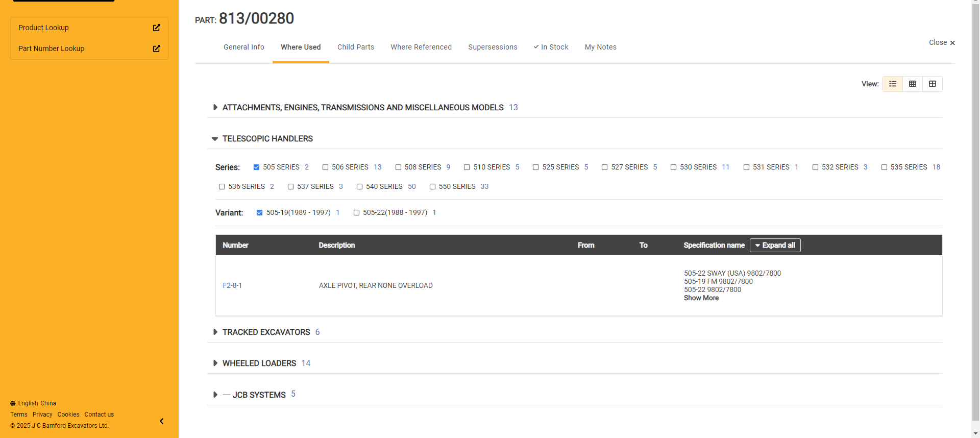980x438 pixels.
Task: Collapse sidebar with left chevron arrow
Action: (161, 421)
